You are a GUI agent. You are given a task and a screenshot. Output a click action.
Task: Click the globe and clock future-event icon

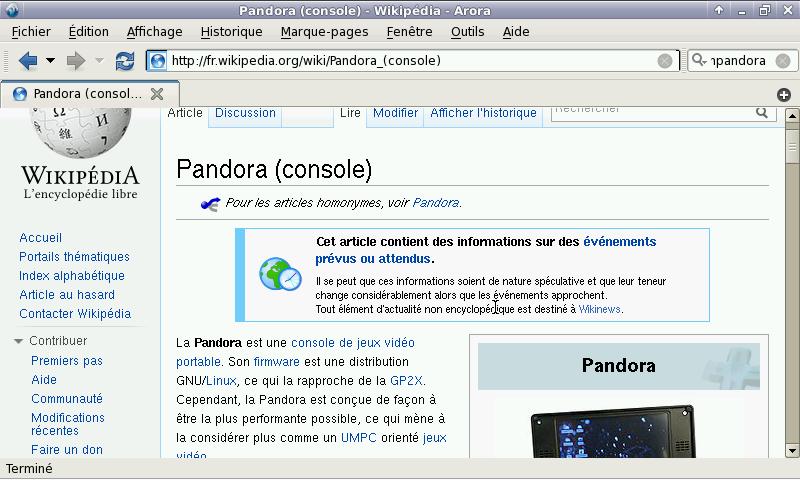pyautogui.click(x=280, y=274)
